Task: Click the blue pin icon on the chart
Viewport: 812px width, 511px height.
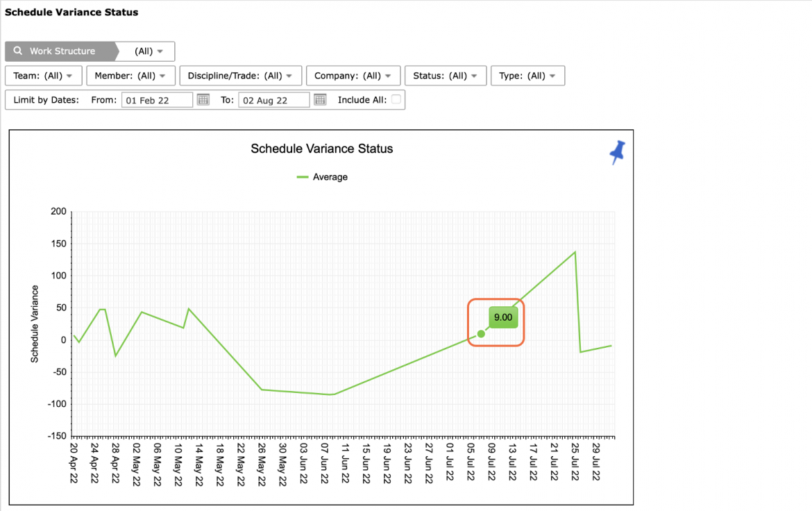Action: (617, 152)
